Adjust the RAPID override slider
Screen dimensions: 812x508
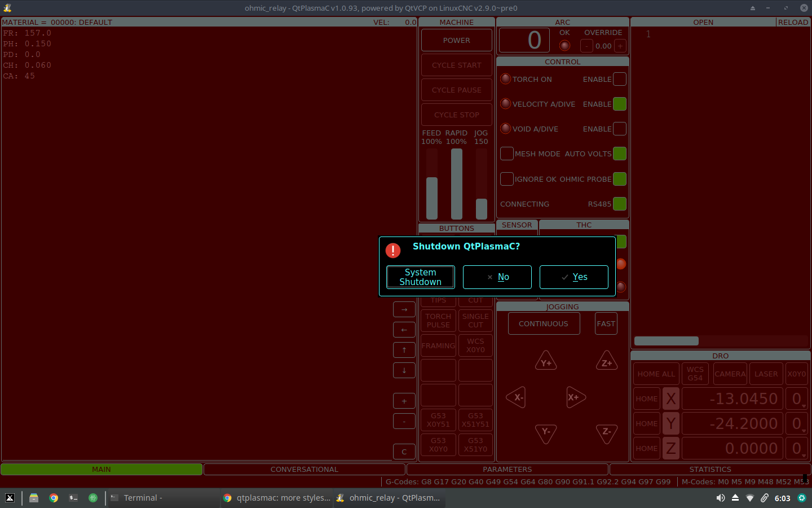pos(457,183)
